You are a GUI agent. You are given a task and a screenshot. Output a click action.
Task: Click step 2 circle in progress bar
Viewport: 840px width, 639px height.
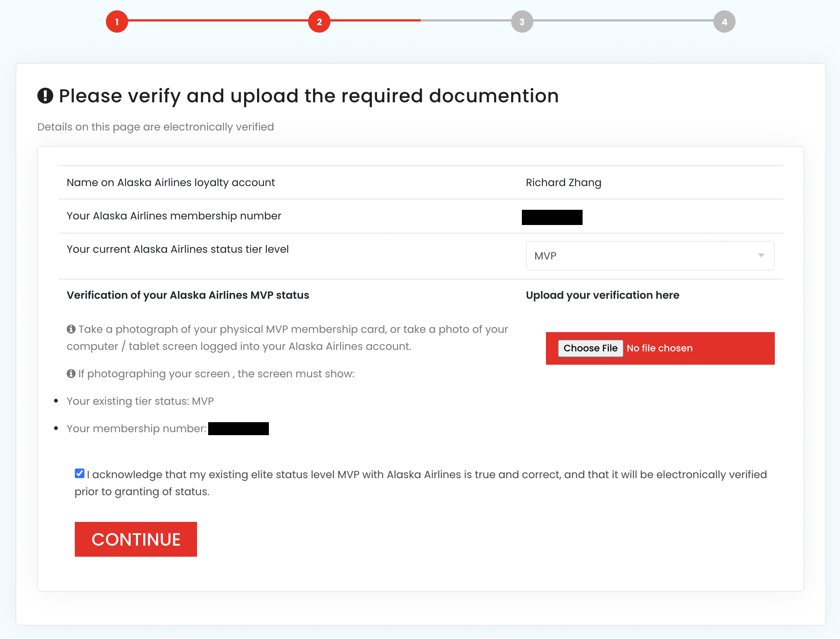(319, 21)
